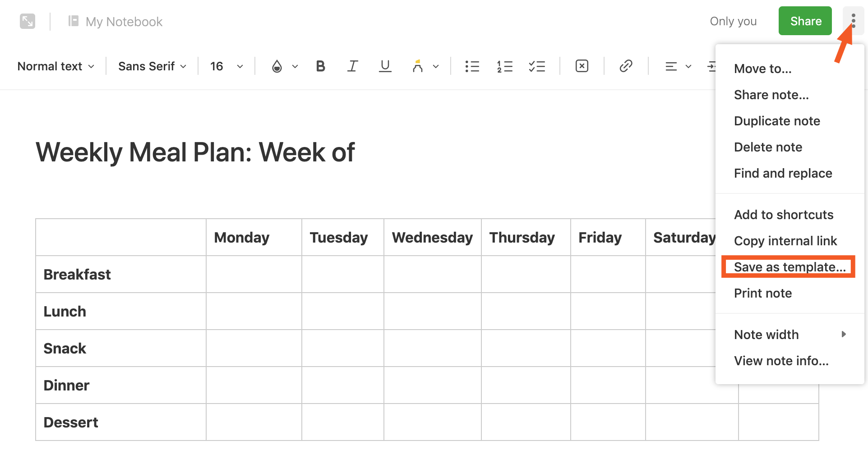Toggle underline formatting

coord(385,66)
